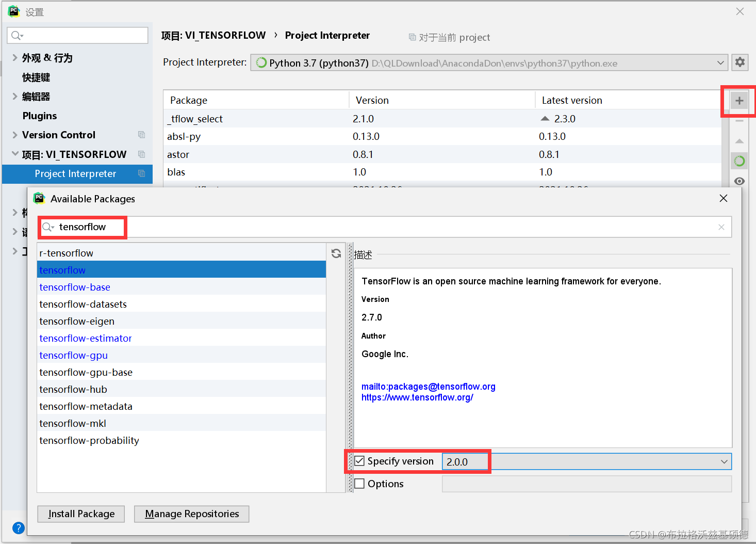
Task: Click the copy icon beside Version Control
Action: 141,135
